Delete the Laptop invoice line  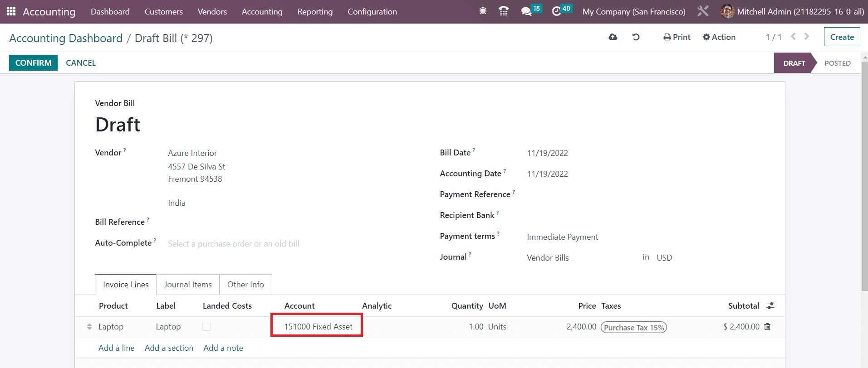[x=767, y=327]
